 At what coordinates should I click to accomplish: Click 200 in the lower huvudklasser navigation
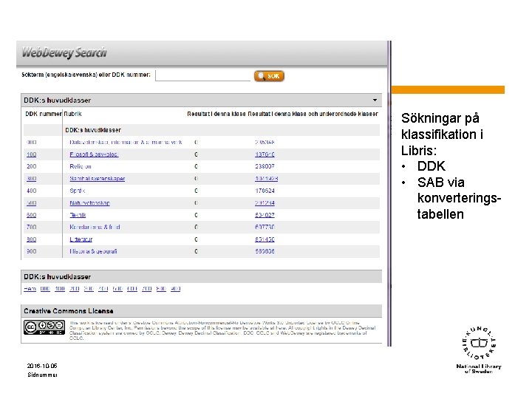pos(75,289)
